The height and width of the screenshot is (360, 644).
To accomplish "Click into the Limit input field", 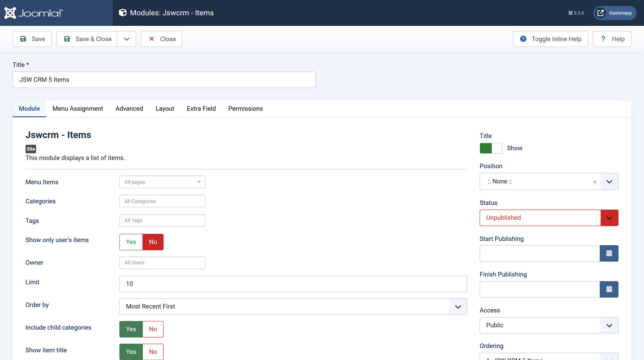I will [x=293, y=284].
